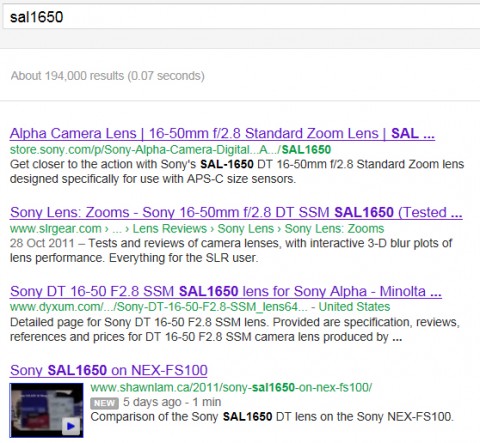480x443 pixels.
Task: Click the www.slrgear.com URL text
Action: pos(56,229)
